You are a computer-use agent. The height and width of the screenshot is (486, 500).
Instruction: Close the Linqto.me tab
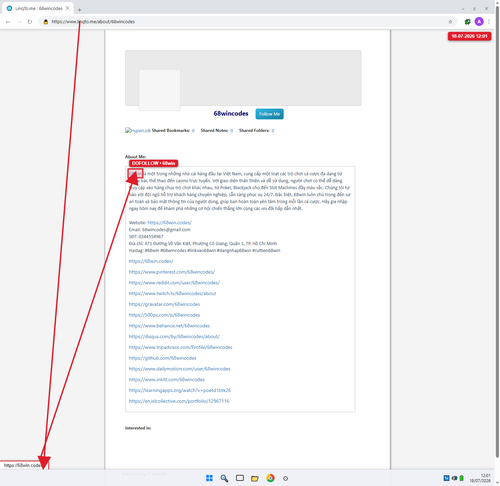pos(67,8)
